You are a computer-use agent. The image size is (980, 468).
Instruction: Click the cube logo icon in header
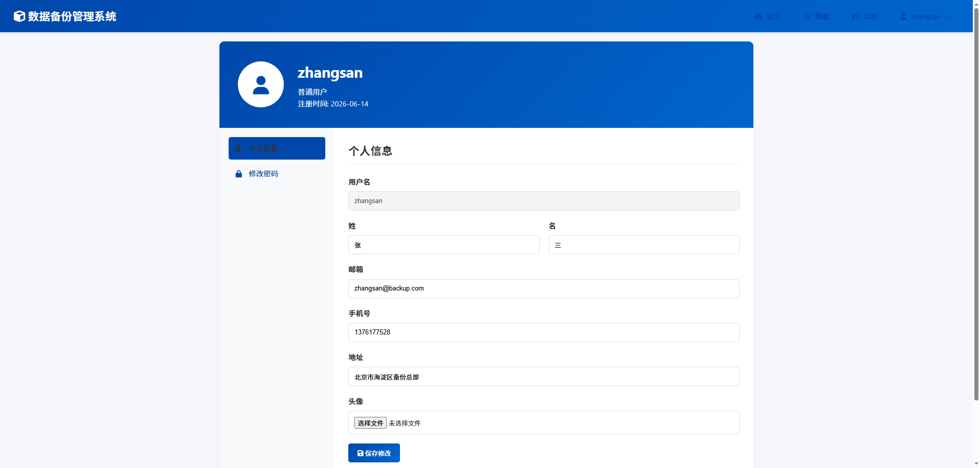point(19,16)
